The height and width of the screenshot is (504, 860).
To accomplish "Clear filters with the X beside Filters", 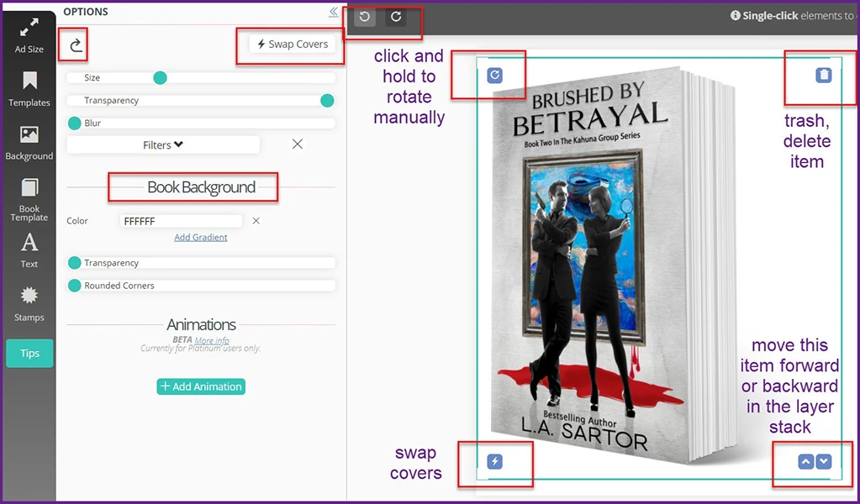I will click(x=298, y=144).
